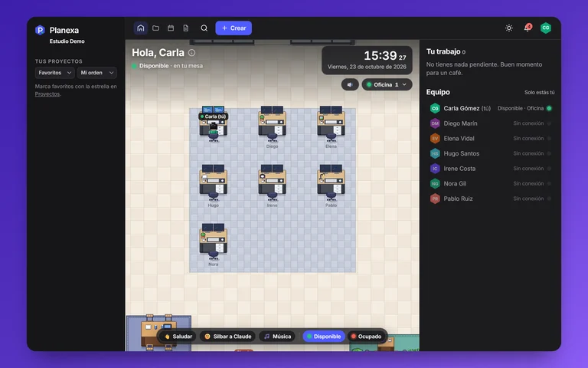
Task: Click the name Diego Marín
Action: pyautogui.click(x=460, y=123)
